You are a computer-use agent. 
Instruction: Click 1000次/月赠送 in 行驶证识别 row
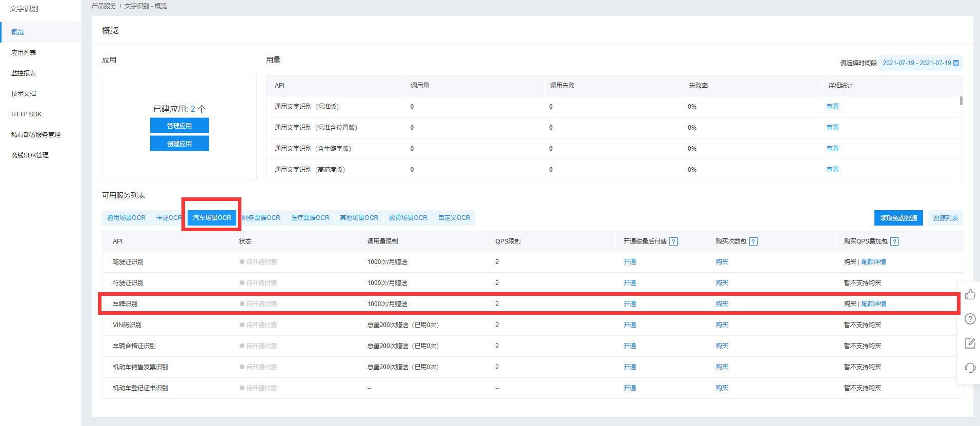point(387,283)
